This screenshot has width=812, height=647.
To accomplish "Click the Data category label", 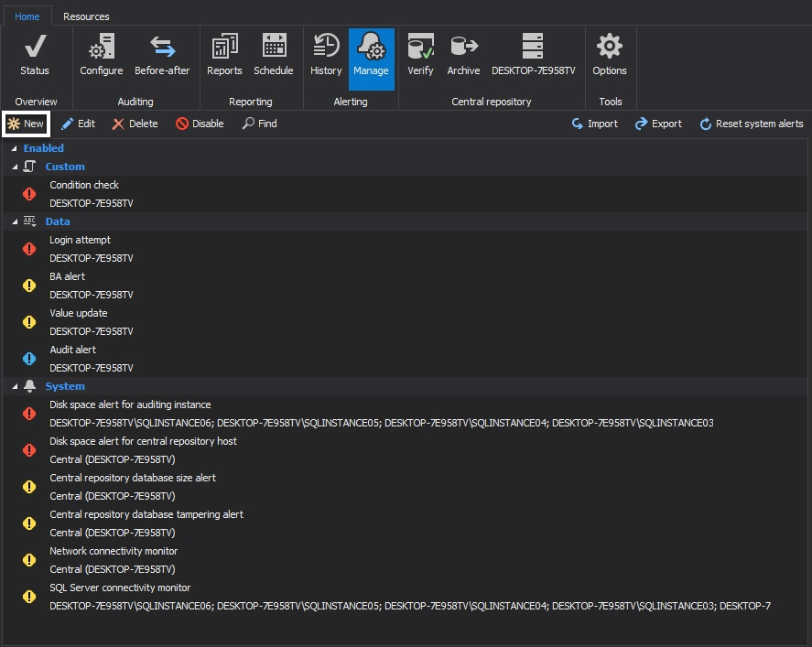I will pyautogui.click(x=58, y=221).
